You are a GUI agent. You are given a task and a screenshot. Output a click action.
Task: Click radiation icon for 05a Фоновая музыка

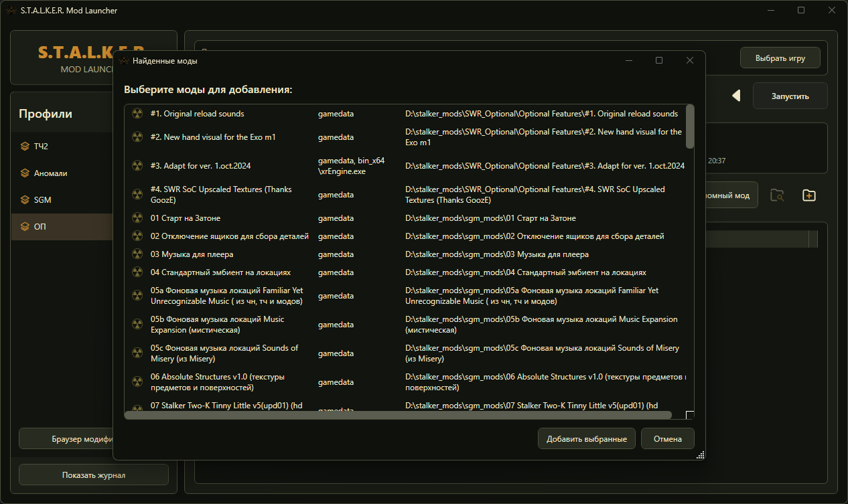click(137, 296)
